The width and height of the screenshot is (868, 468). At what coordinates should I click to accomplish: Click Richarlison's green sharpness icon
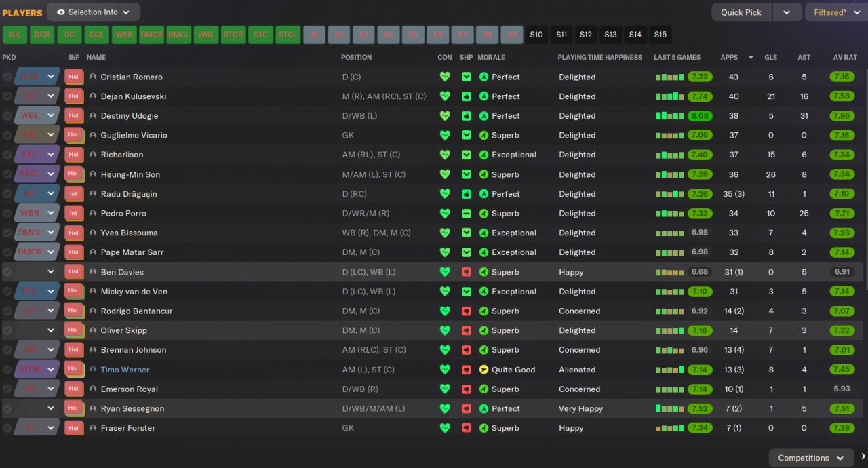pos(467,155)
